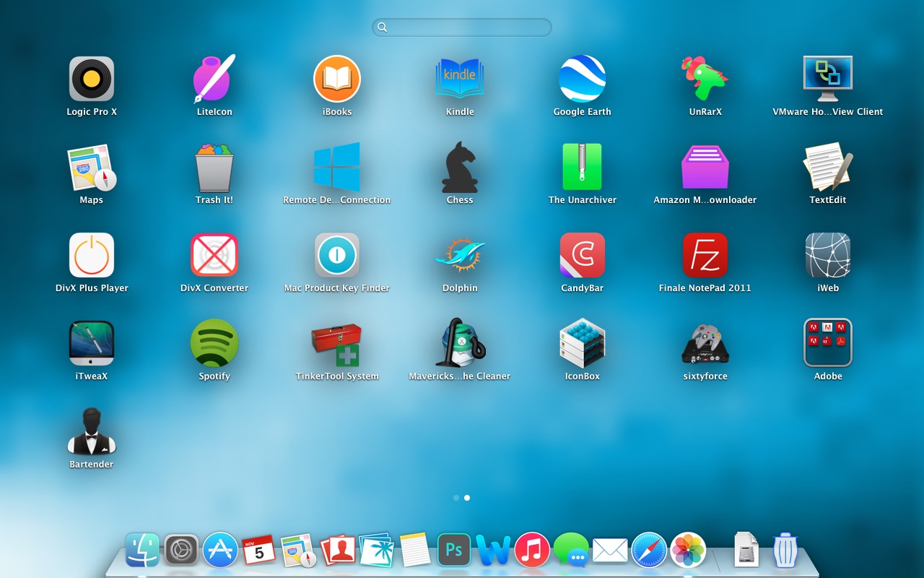The image size is (924, 578).
Task: Open the Dolphin emulator
Action: coord(460,255)
